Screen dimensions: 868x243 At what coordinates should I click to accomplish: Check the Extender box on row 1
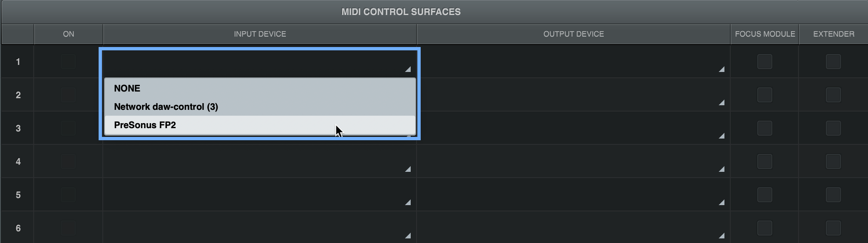[x=833, y=61]
